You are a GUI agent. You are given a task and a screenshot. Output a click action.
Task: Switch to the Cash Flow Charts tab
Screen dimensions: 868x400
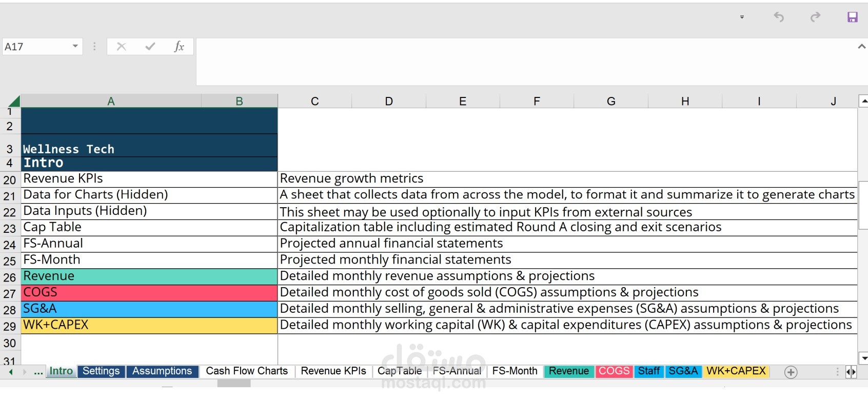[x=247, y=371]
